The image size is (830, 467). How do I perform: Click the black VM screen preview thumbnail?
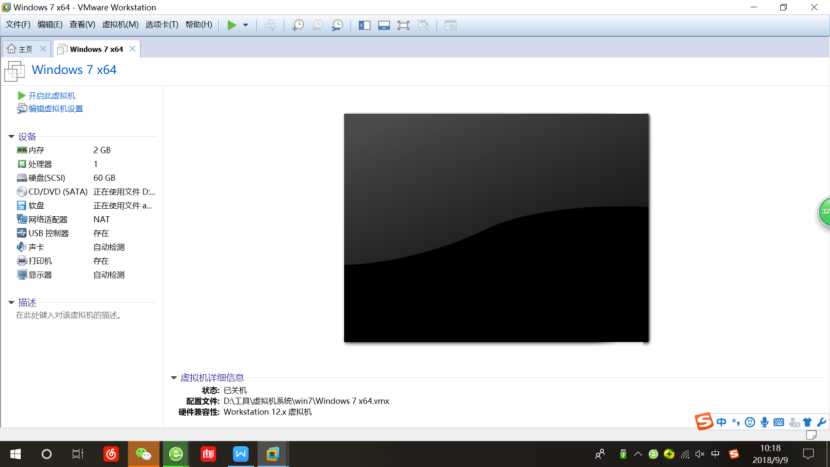point(497,228)
